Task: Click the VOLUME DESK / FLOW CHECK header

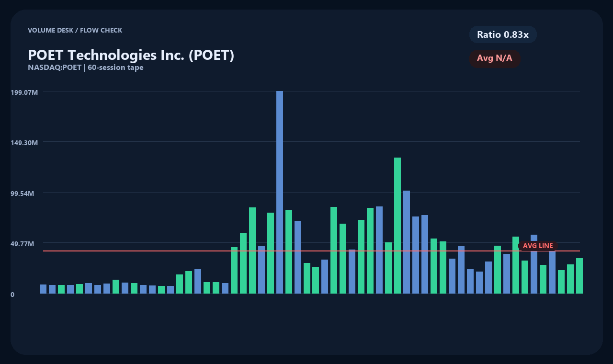Action: (75, 30)
